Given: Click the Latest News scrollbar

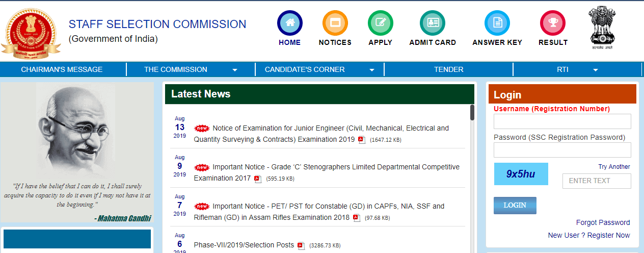Looking at the screenshot, I should (x=472, y=113).
